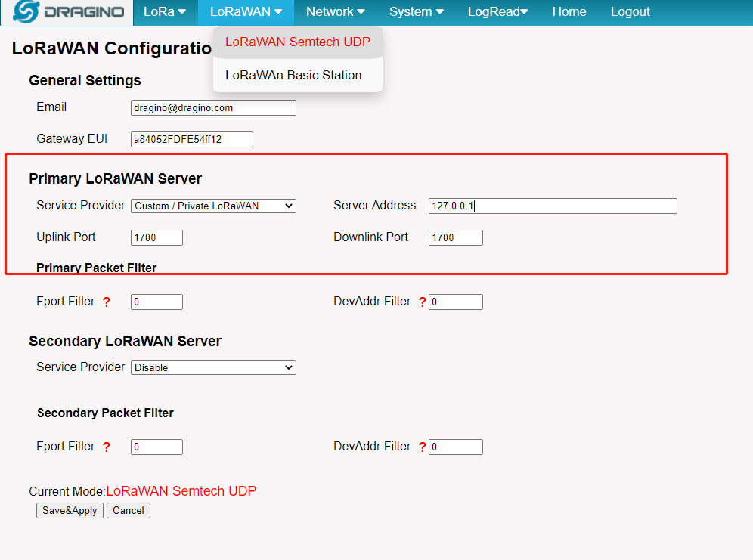The image size is (753, 560).
Task: Expand the LogRead menu
Action: tap(497, 12)
